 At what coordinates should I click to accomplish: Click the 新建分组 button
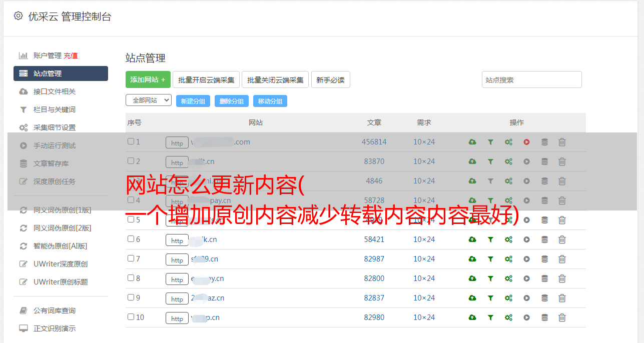coord(193,101)
